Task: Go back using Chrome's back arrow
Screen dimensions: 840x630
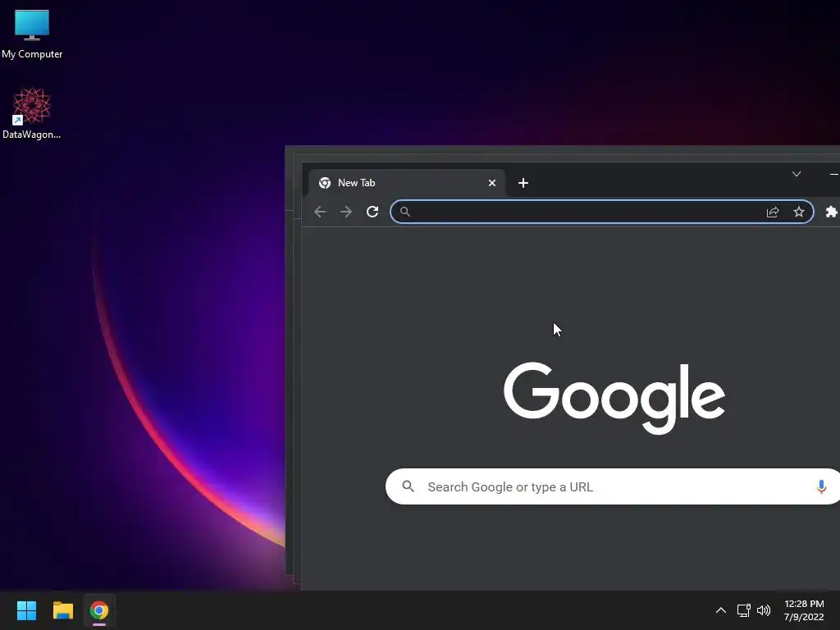Action: pyautogui.click(x=320, y=212)
